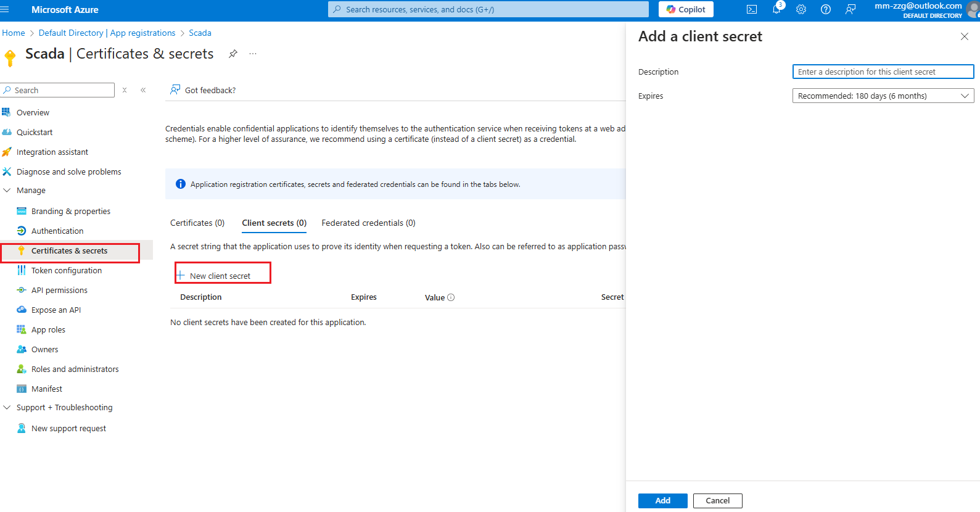Image resolution: width=980 pixels, height=512 pixels.
Task: Collapse the Manage section
Action: point(7,191)
